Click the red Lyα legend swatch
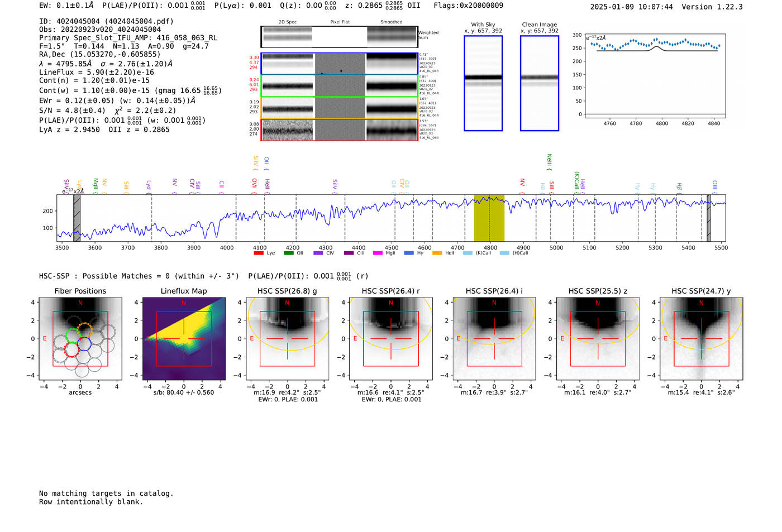Viewport: 782px width, 532px height. (259, 253)
